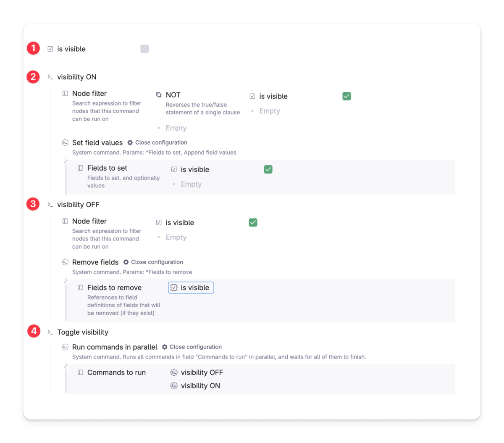Click the is visible chip in Fields to remove
Image resolution: width=504 pixels, height=443 pixels.
191,287
